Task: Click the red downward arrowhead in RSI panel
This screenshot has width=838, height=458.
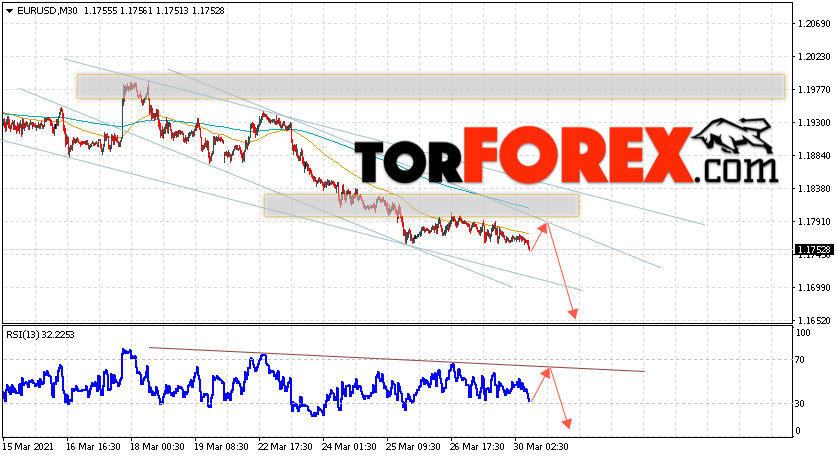Action: click(x=567, y=423)
